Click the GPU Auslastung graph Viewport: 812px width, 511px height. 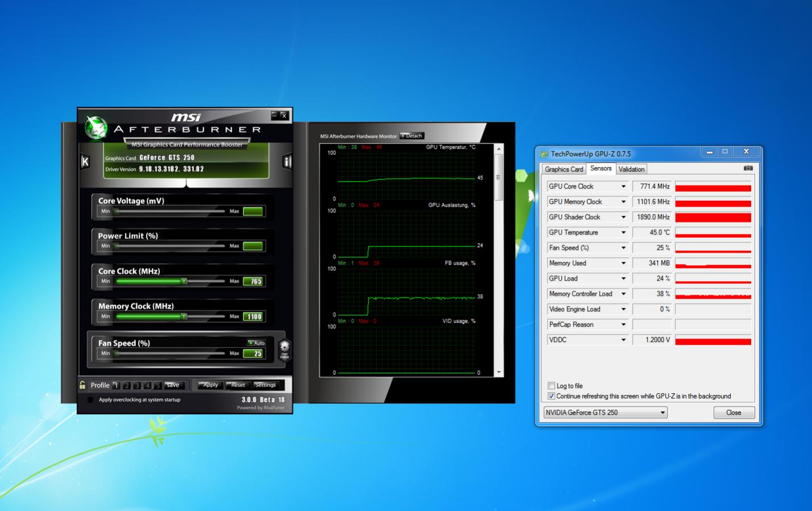[407, 233]
